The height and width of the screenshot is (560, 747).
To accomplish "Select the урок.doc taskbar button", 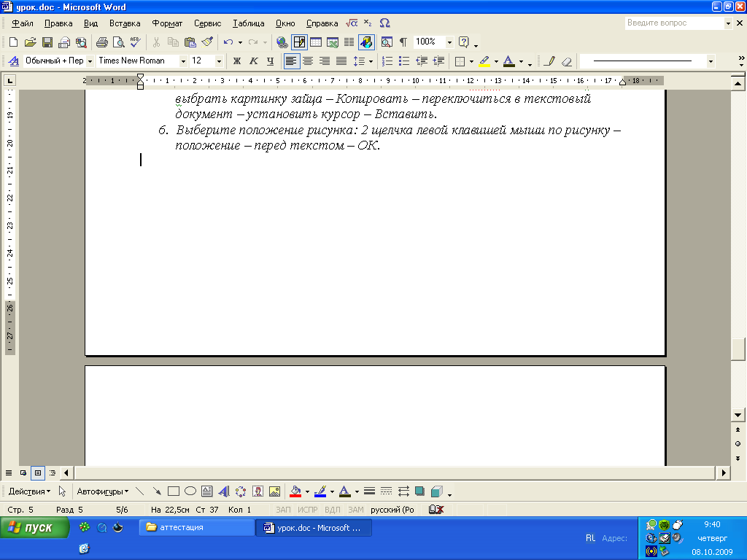I will tap(314, 528).
